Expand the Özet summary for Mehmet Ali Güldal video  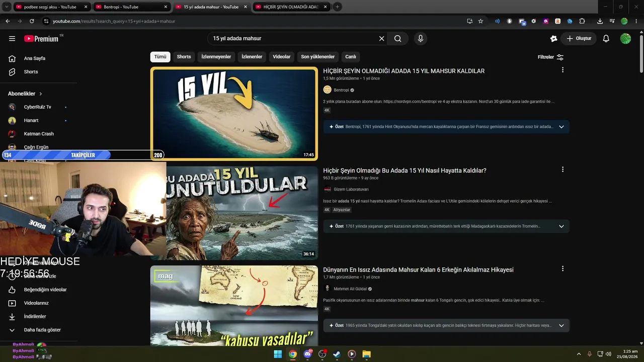pos(561,325)
